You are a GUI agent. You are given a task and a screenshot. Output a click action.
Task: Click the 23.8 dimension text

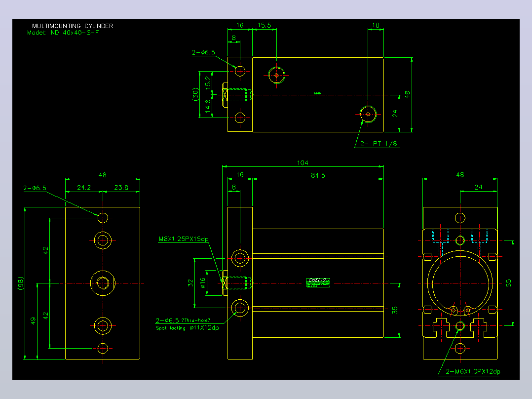(x=121, y=188)
